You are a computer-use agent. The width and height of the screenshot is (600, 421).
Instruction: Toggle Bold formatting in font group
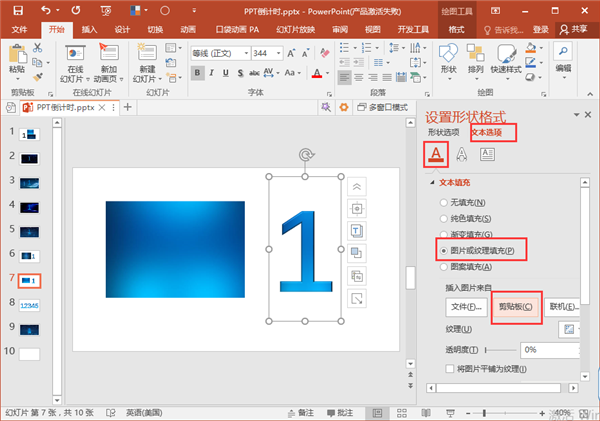(197, 73)
